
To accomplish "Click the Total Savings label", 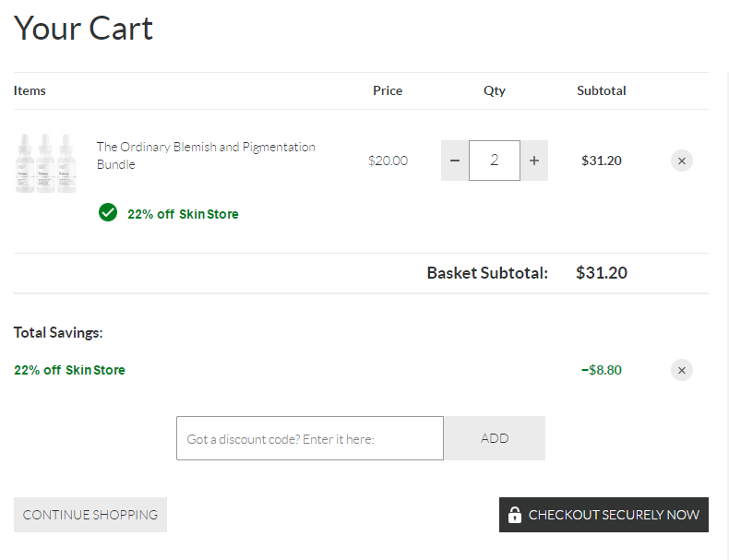I will (x=58, y=333).
